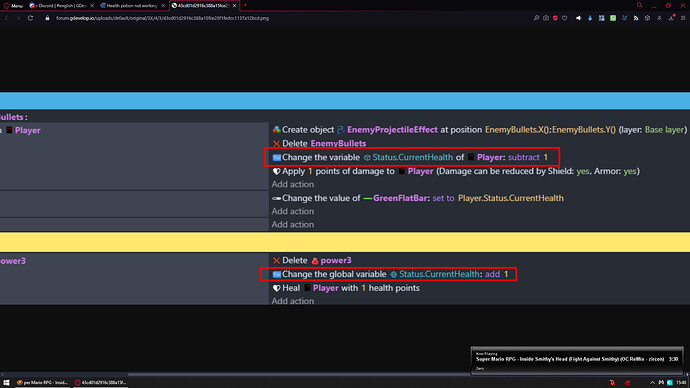Go forward to next page
The width and height of the screenshot is (690, 388).
pos(18,18)
